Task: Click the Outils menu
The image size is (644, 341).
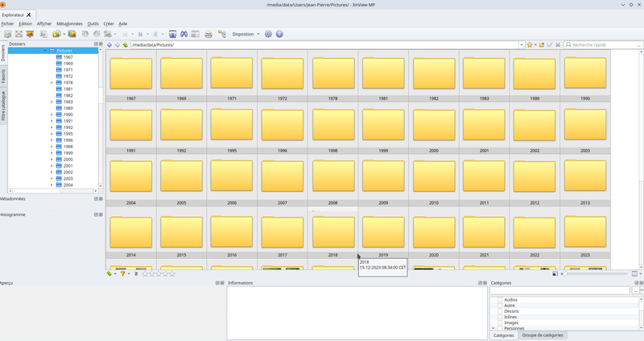Action: (x=93, y=23)
